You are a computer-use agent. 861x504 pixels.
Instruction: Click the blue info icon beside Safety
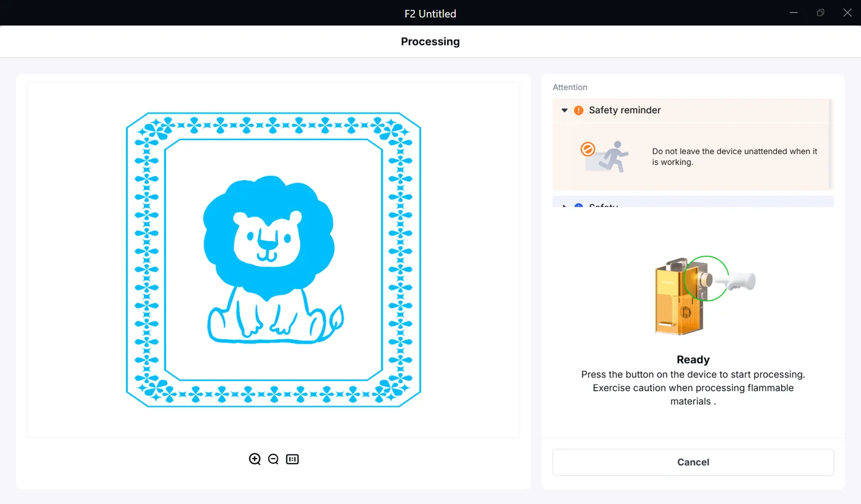[x=579, y=206]
